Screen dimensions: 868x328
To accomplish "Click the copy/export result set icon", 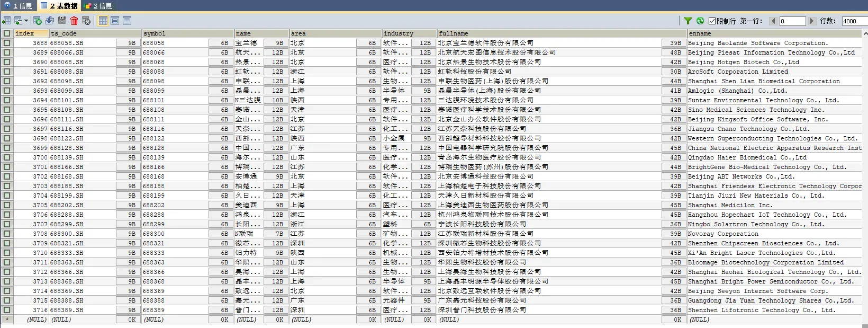I will coord(19,21).
